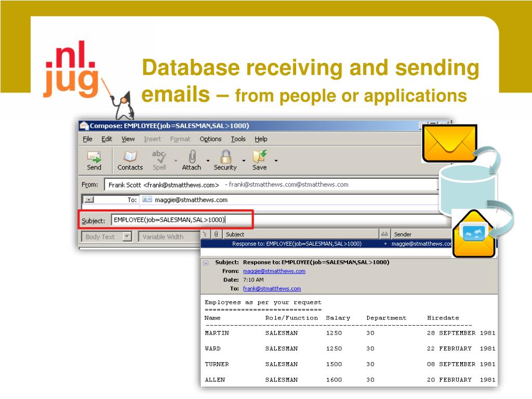This screenshot has width=532, height=399.
Task: Open the Body Text paragraph style dropdown
Action: click(107, 236)
